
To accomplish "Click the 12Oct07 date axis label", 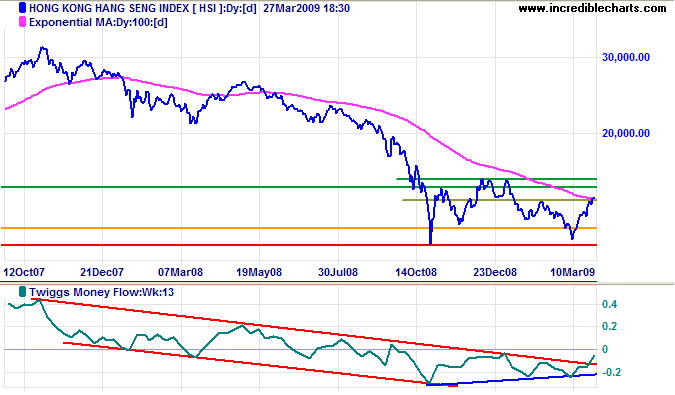I will click(x=24, y=272).
